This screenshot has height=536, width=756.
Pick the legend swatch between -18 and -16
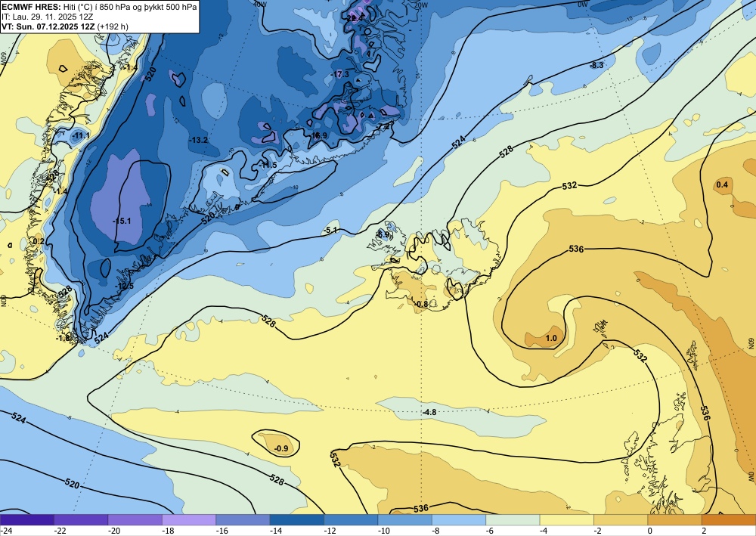point(189,520)
